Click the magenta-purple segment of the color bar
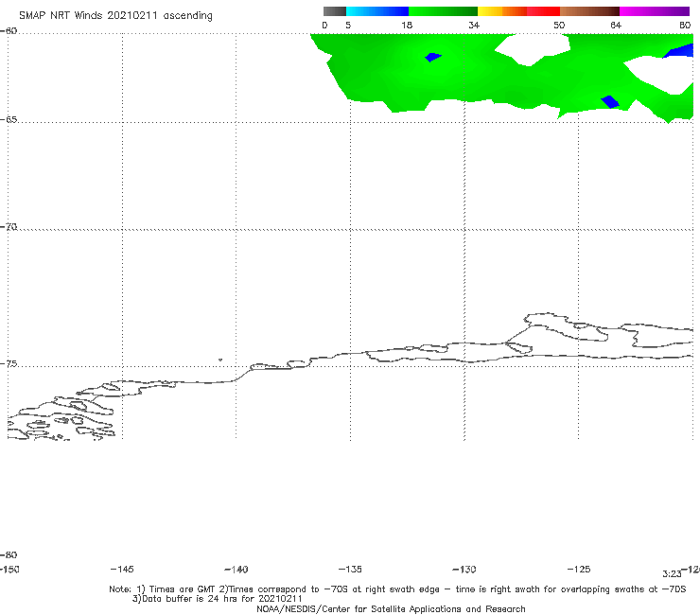The image size is (700, 615). click(655, 11)
